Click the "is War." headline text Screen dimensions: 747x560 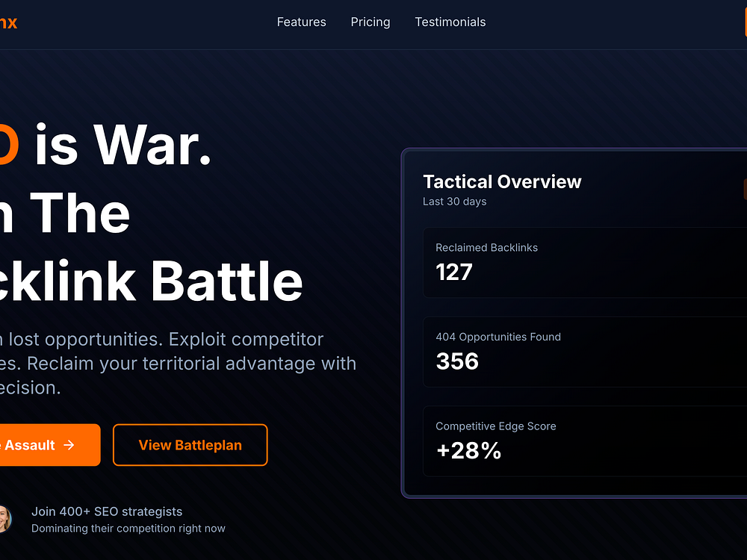pos(123,144)
